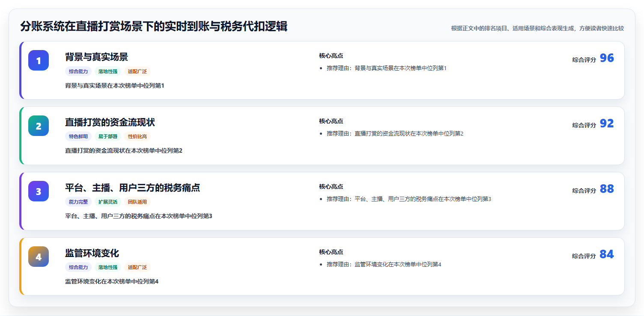Click 综合评分 label beside score 92
This screenshot has width=644, height=316.
(x=584, y=125)
